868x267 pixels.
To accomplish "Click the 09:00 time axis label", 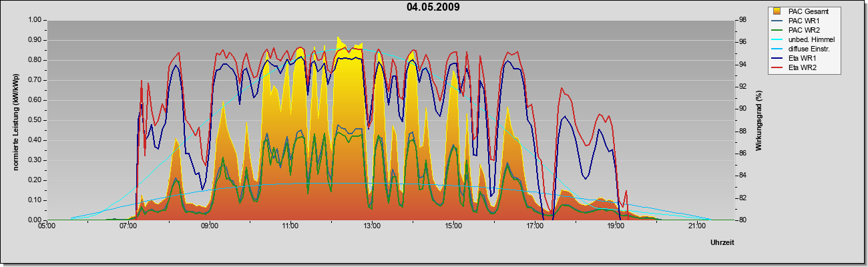I will click(209, 226).
